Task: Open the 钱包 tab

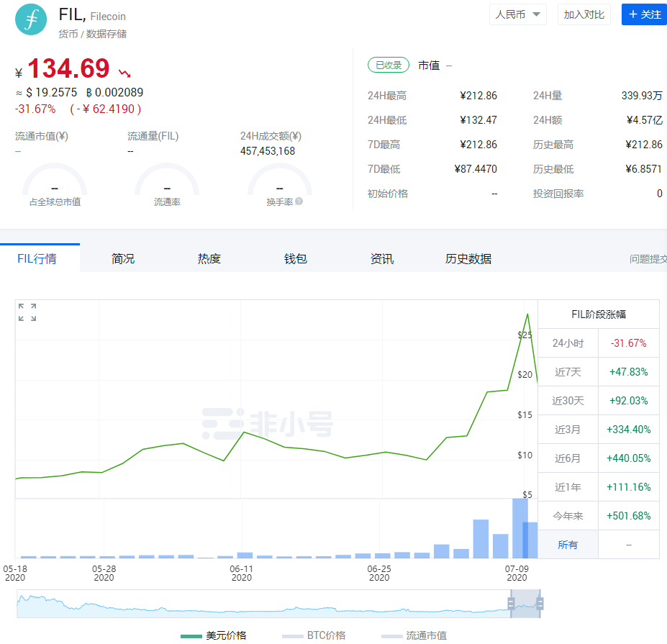Action: [x=296, y=258]
